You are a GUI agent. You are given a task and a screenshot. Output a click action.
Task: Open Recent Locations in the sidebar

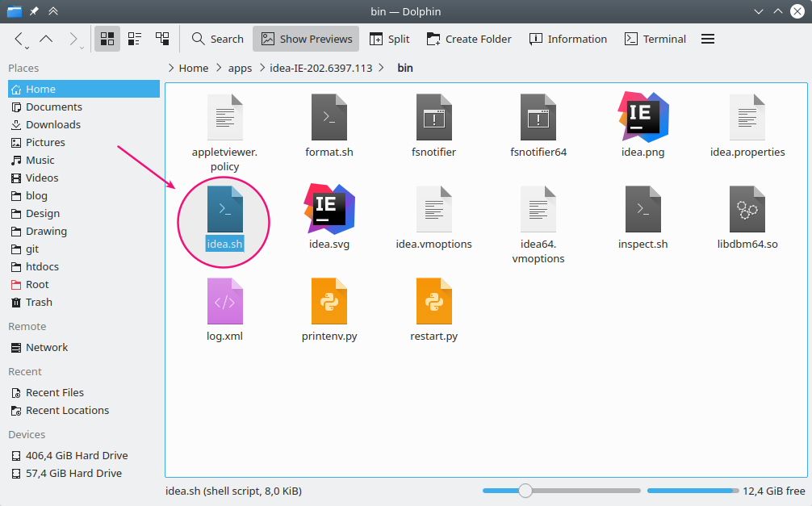(65, 410)
